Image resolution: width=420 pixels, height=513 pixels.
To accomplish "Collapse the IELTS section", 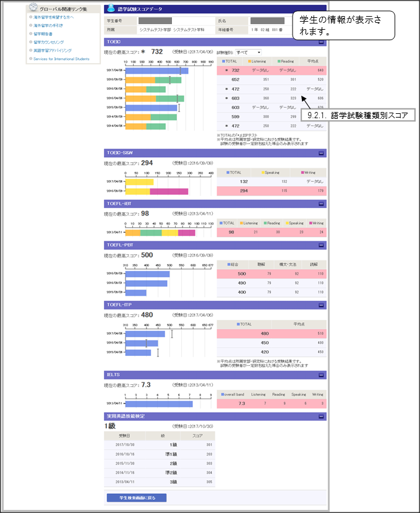I will coord(321,375).
